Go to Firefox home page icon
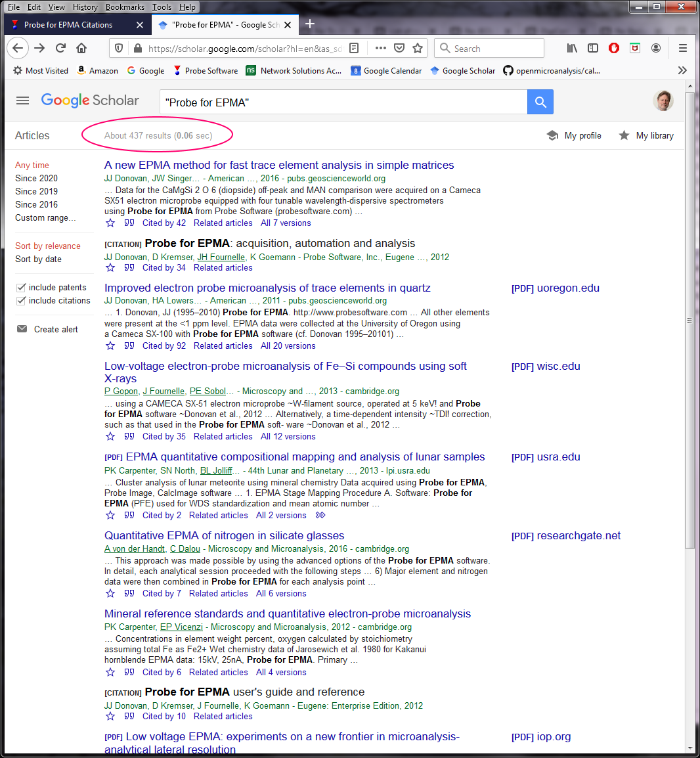Screen dimensions: 700x758 tap(81, 48)
